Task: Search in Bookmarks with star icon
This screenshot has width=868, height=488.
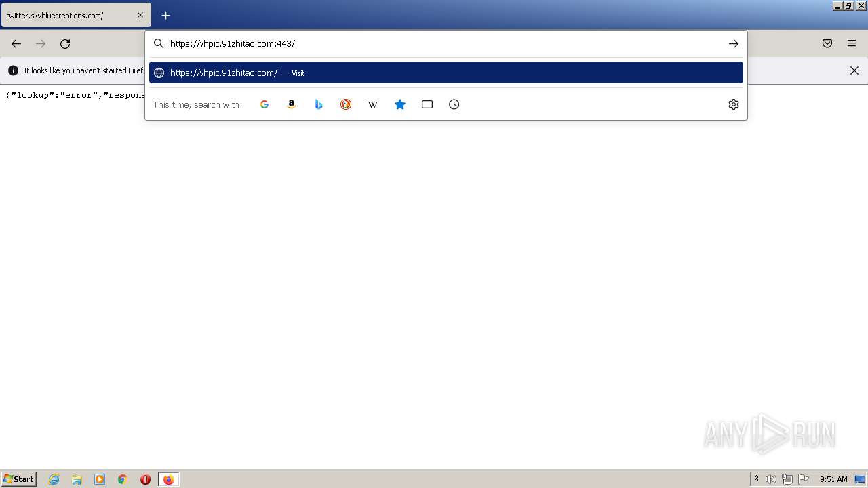Action: pos(400,104)
